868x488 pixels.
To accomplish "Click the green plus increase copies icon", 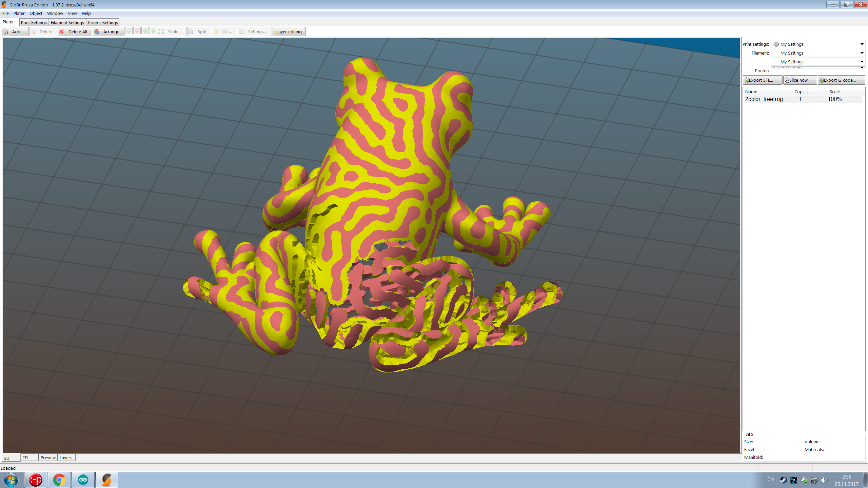I will click(129, 31).
